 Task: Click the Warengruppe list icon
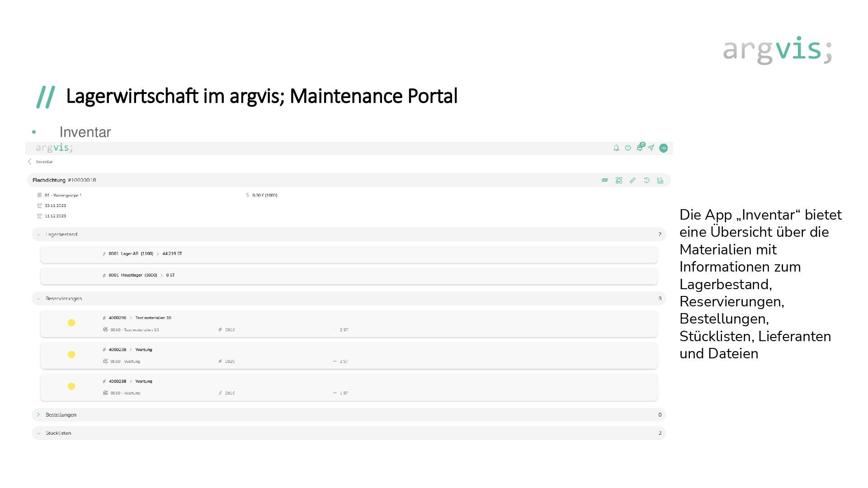tap(40, 195)
